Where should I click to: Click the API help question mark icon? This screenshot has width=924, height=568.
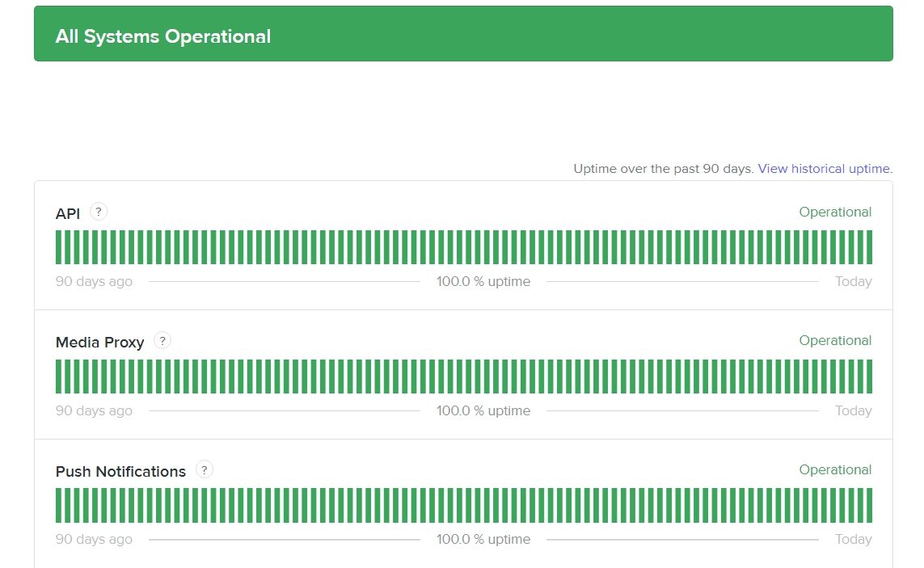[x=99, y=212]
